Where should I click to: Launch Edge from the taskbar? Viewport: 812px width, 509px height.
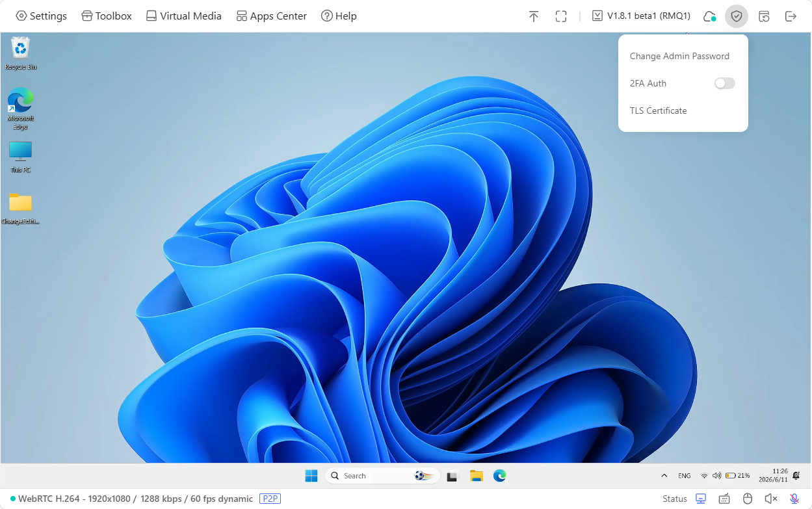pos(499,476)
